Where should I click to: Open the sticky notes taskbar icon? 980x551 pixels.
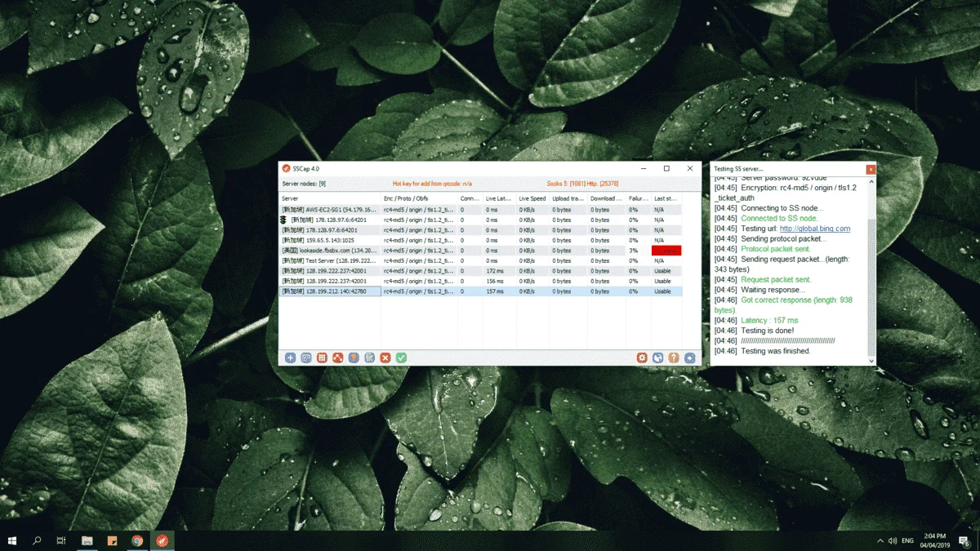pos(113,540)
